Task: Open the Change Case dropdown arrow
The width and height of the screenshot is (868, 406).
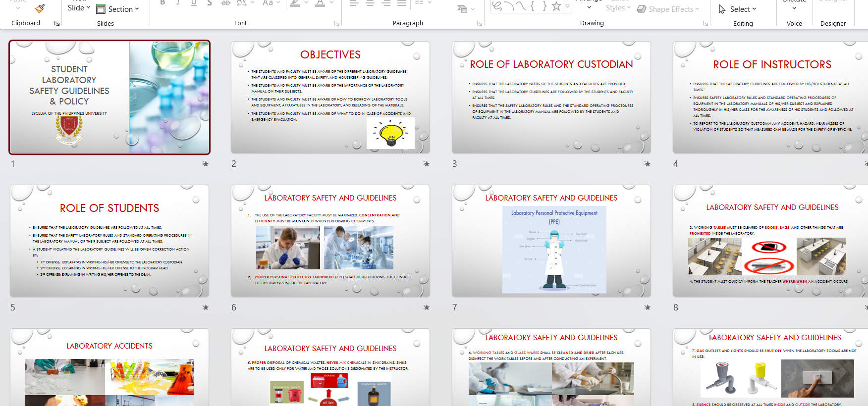Action: (x=278, y=3)
